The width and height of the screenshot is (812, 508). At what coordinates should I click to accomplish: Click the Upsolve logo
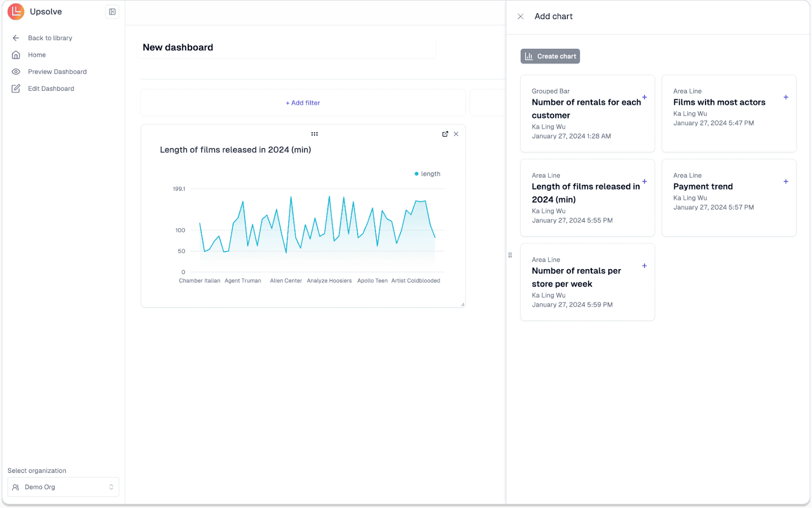[x=16, y=12]
